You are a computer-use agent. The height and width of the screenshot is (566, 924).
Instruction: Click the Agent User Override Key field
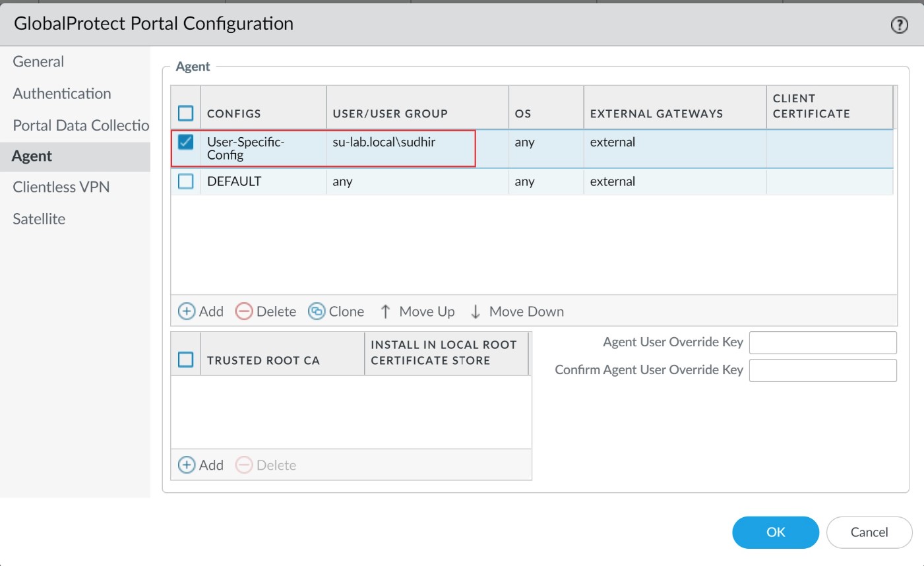pyautogui.click(x=822, y=342)
